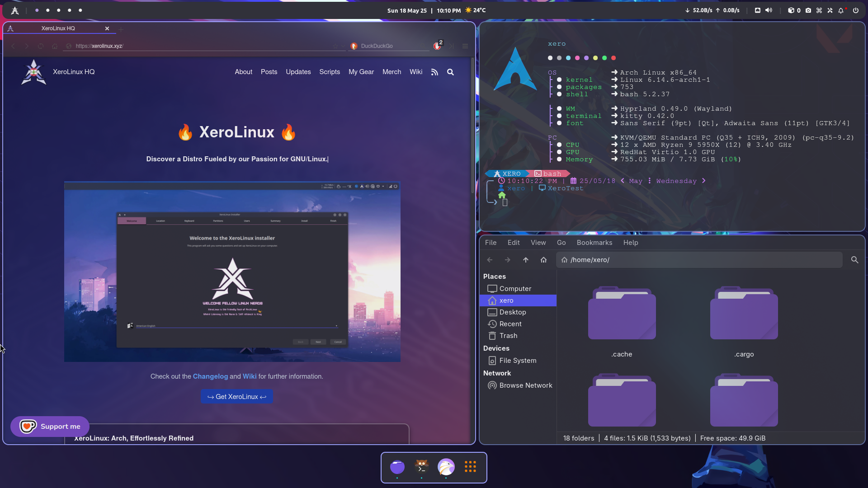The height and width of the screenshot is (488, 868).
Task: Open the Bookmarks menu in file manager
Action: pyautogui.click(x=594, y=243)
